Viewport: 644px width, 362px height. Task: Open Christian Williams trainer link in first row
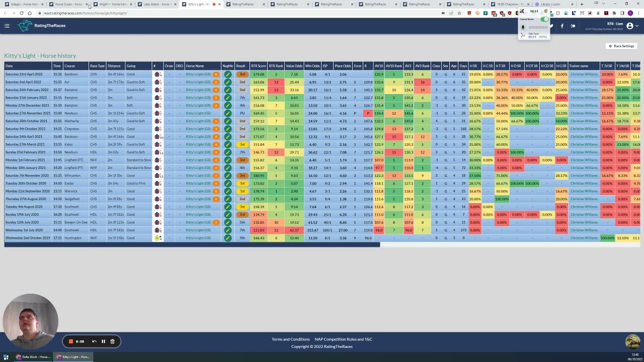coord(584,74)
